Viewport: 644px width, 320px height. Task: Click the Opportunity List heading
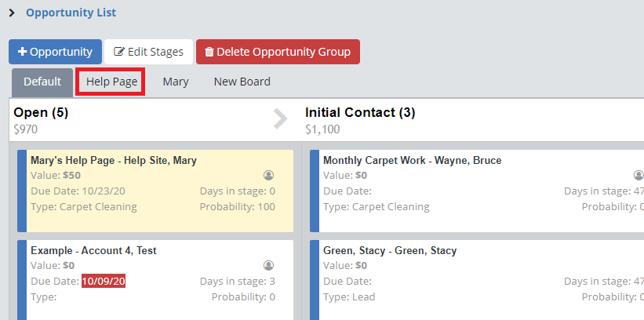pyautogui.click(x=71, y=13)
